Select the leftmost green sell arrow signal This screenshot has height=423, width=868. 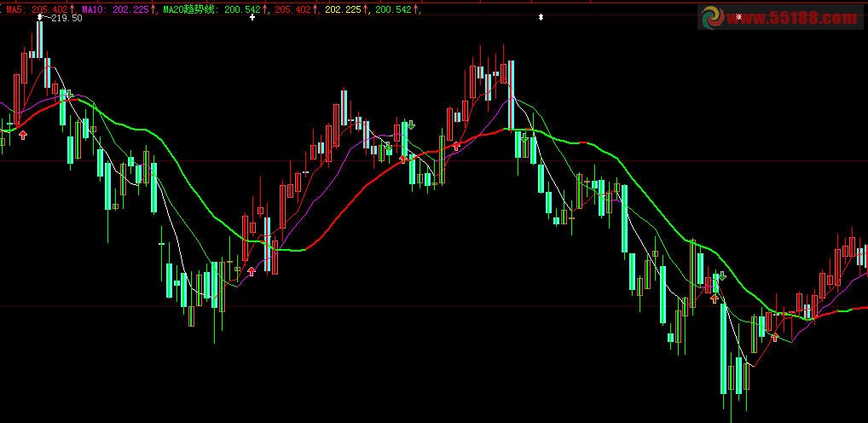(69, 94)
